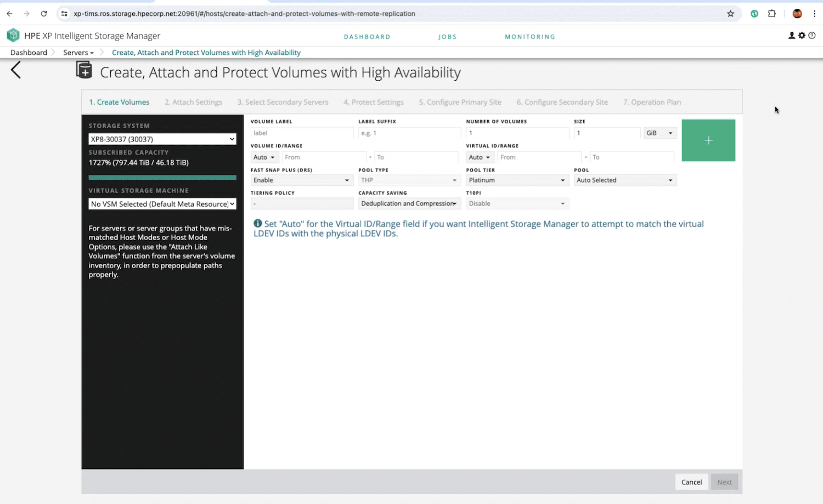Viewport: 823px width, 504px height.
Task: Click the Number of Volumes field
Action: coord(517,133)
